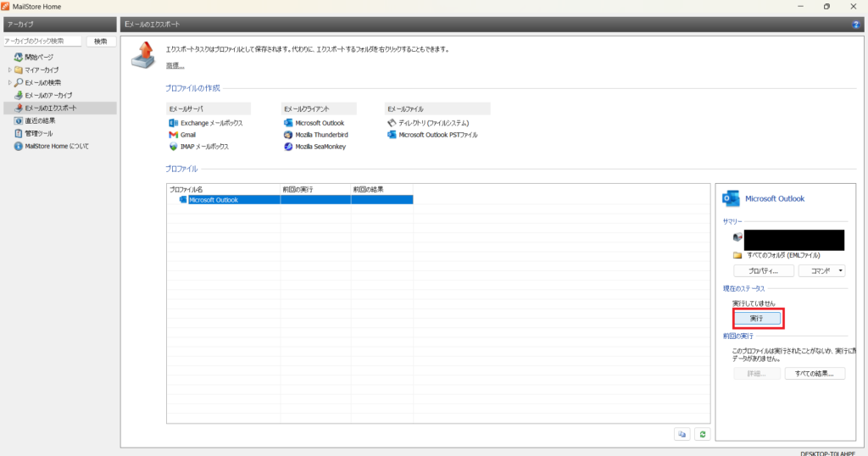868x456 pixels.
Task: Click in the アーカイブのクイック検索 search field
Action: point(42,42)
